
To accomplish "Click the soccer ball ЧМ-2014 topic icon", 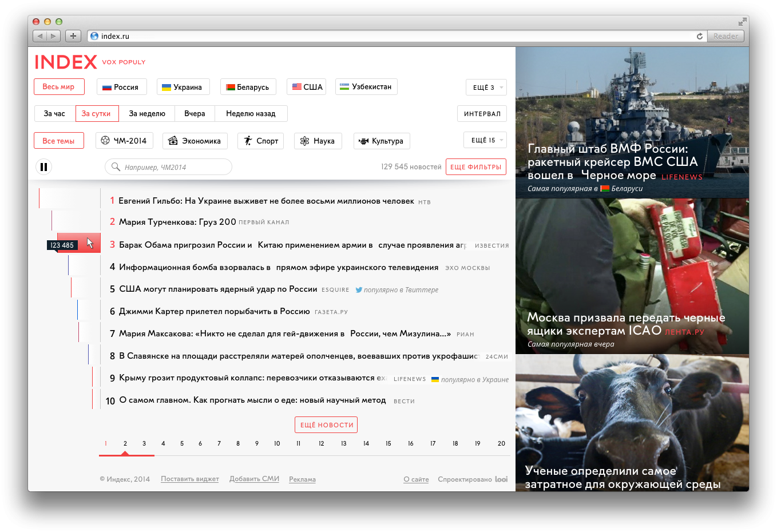I will 105,141.
